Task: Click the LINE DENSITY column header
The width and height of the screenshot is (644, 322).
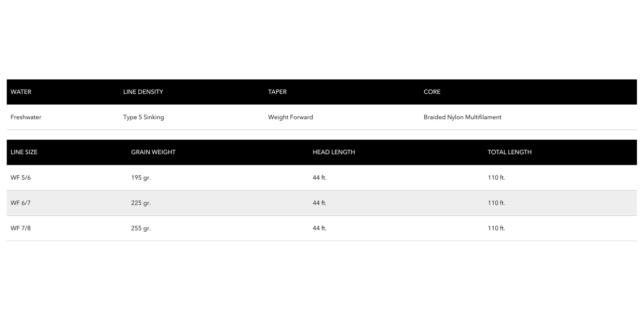Action: (143, 92)
